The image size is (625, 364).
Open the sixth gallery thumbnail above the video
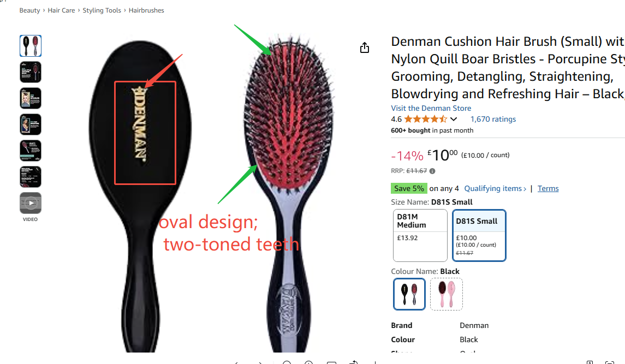pyautogui.click(x=30, y=177)
